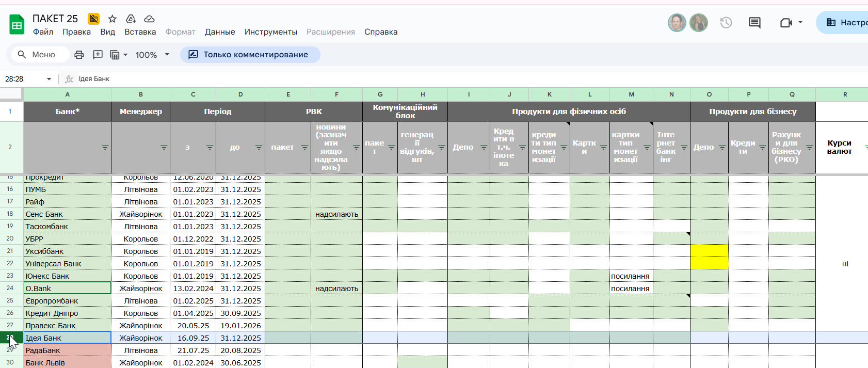
Task: Open filter for Банк column A
Action: [105, 148]
